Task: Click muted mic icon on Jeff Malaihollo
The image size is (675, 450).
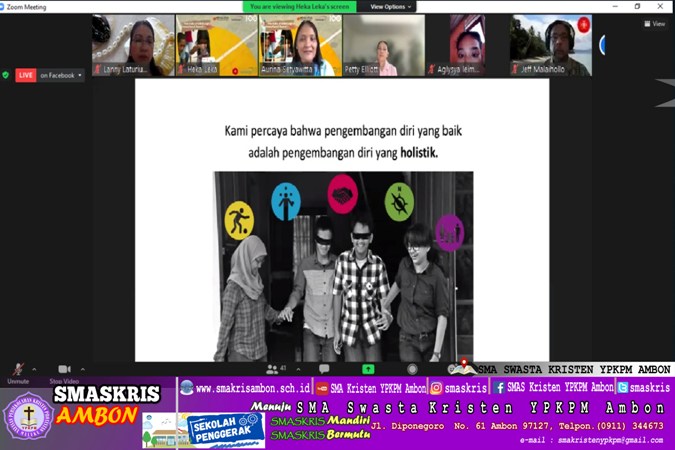Action: (x=515, y=69)
